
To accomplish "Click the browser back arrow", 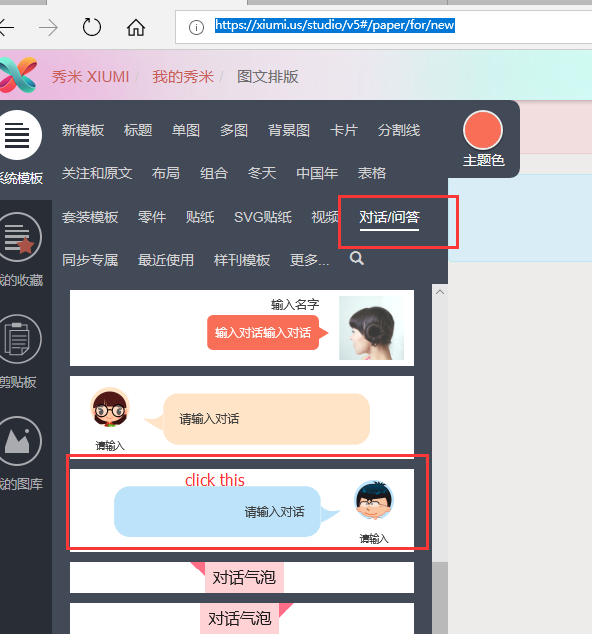I will [6, 27].
